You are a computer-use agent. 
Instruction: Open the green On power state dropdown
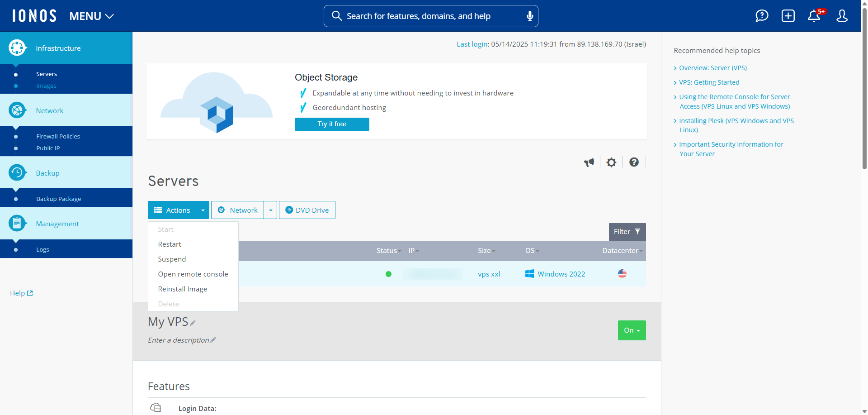coord(632,330)
